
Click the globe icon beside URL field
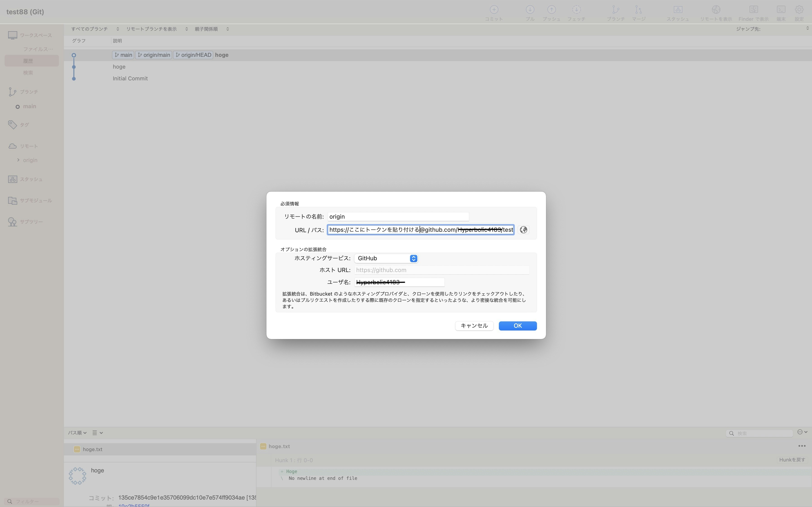523,230
